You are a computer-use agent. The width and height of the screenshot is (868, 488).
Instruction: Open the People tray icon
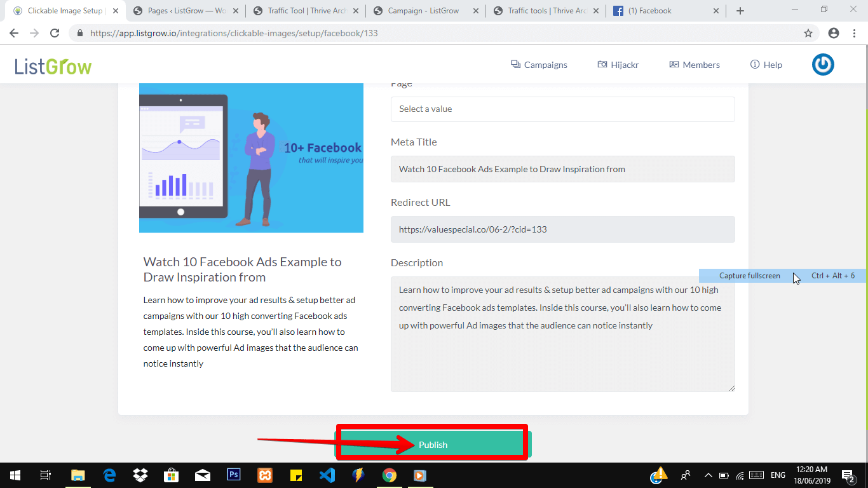pos(686,475)
